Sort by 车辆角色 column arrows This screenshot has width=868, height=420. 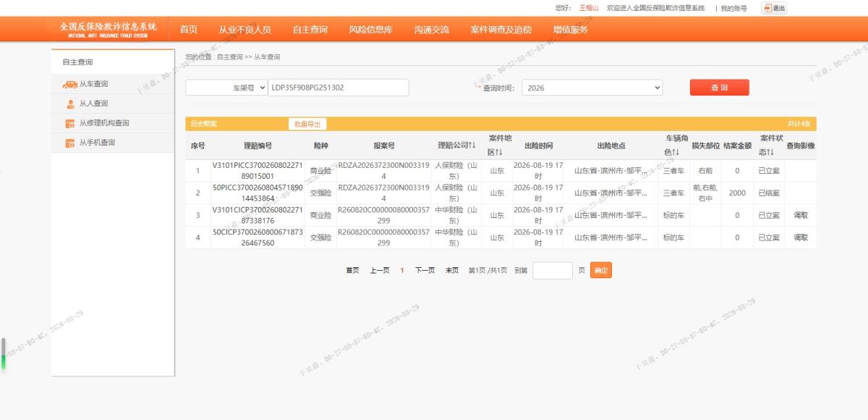(x=676, y=152)
